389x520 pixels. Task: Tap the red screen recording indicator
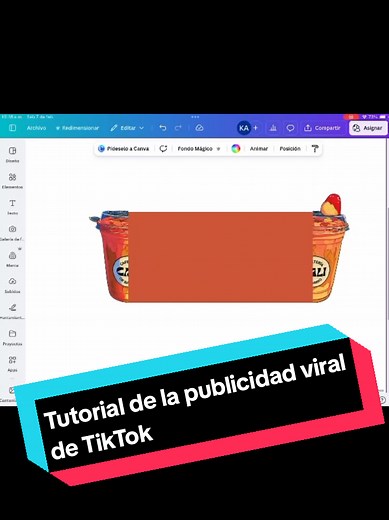pyautogui.click(x=351, y=117)
